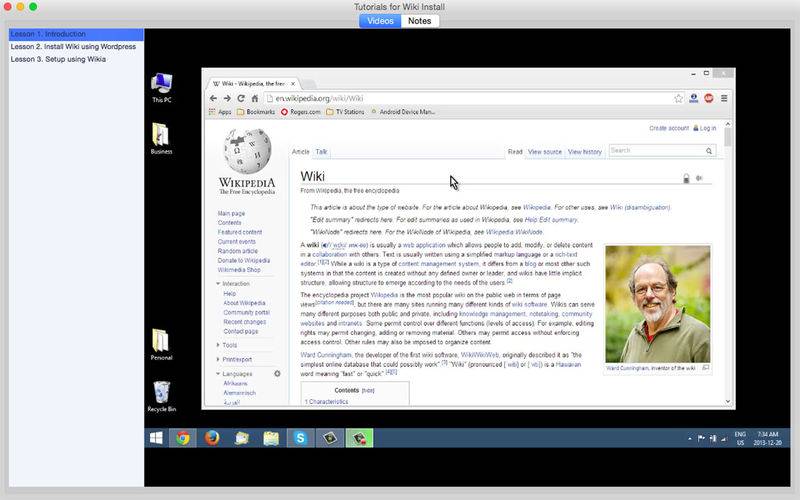Expand the Print/export sidebar section

[234, 360]
